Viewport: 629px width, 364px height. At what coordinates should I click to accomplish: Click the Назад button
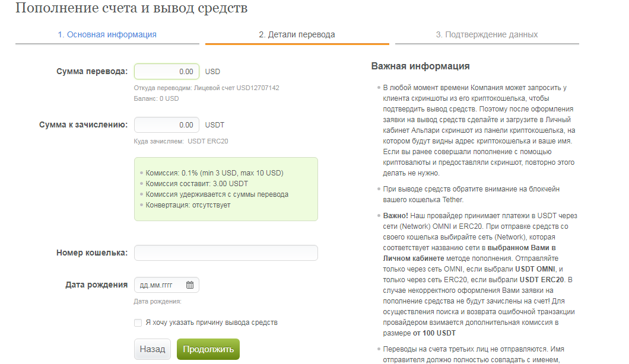tap(153, 349)
